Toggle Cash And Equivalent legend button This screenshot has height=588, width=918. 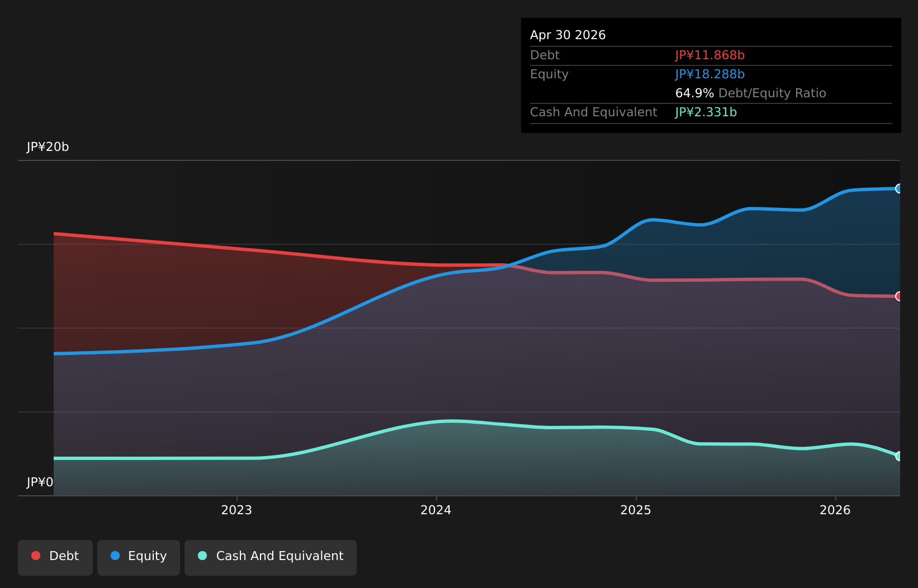[x=271, y=558]
